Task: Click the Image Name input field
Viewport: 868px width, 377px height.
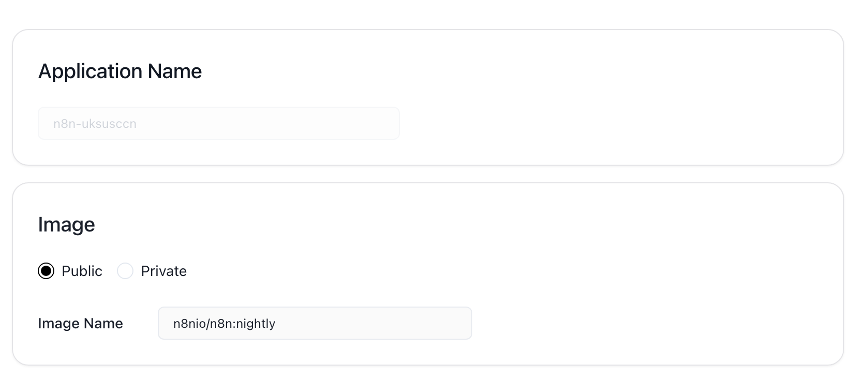Action: click(x=315, y=324)
